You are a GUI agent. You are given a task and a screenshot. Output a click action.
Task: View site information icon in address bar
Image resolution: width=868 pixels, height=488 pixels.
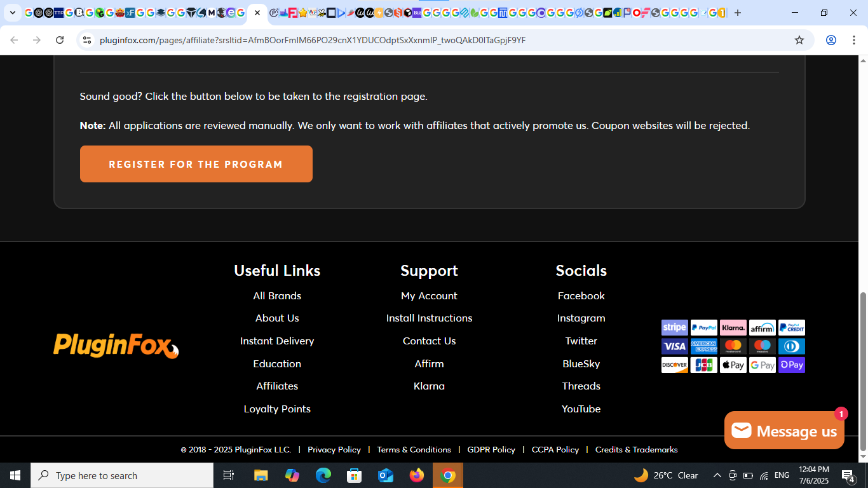pyautogui.click(x=87, y=40)
